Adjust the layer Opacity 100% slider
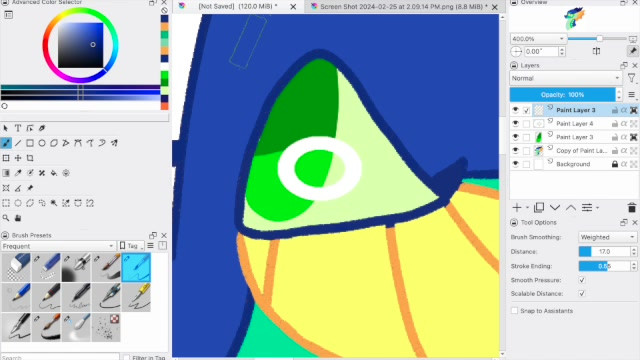Viewport: 640px width, 360px height. (x=562, y=95)
